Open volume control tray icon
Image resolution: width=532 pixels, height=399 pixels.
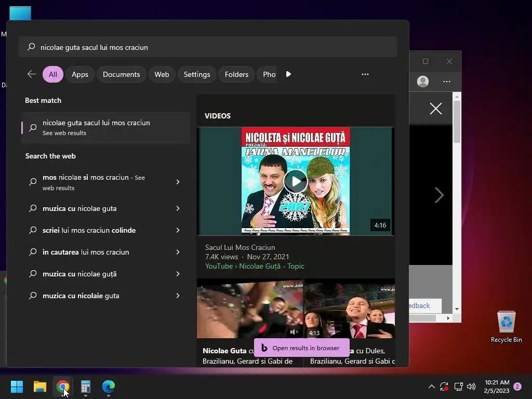(x=471, y=387)
